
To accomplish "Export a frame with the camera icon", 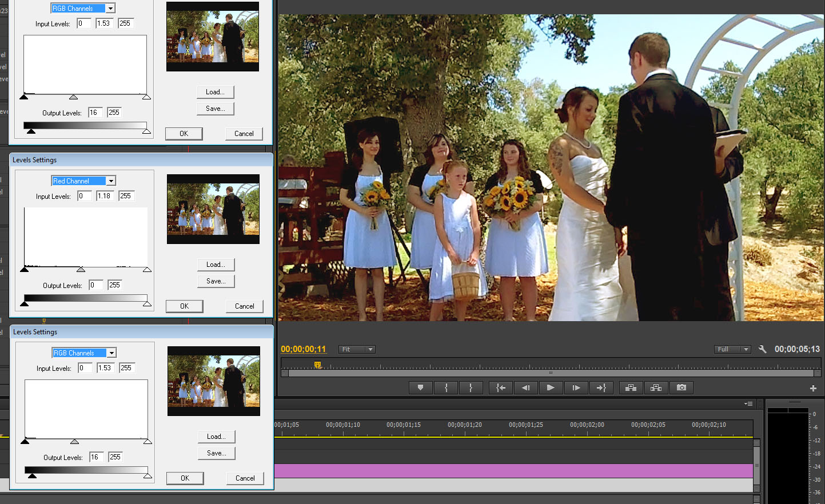I will (x=681, y=387).
